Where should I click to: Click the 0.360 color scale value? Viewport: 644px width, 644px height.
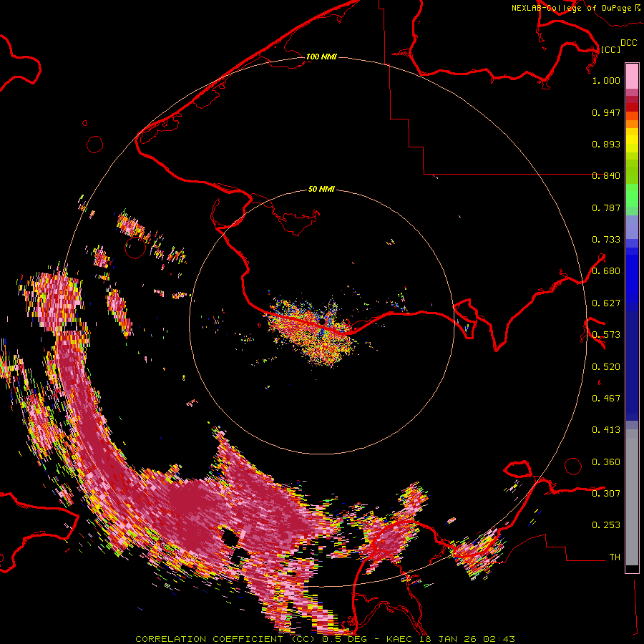606,462
